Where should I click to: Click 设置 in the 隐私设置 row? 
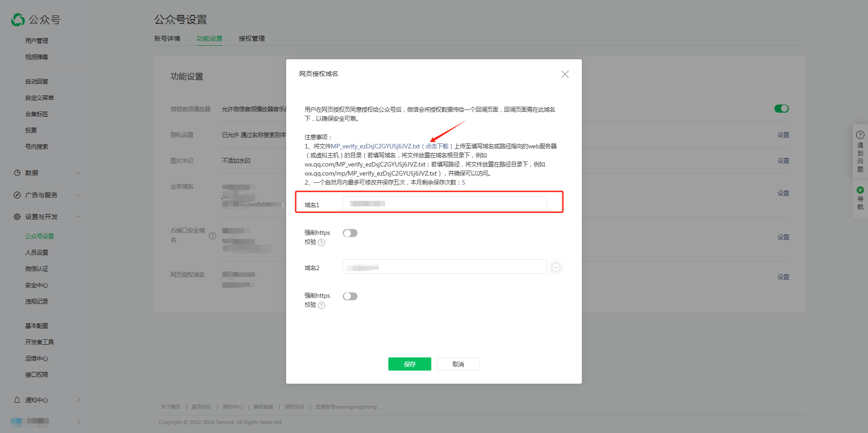[x=783, y=135]
